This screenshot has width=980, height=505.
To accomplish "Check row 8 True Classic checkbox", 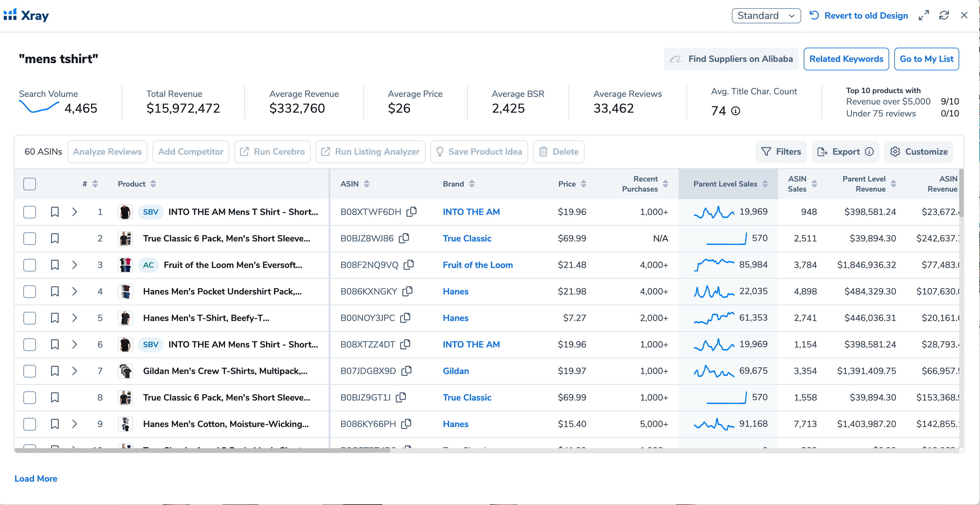I will click(30, 397).
